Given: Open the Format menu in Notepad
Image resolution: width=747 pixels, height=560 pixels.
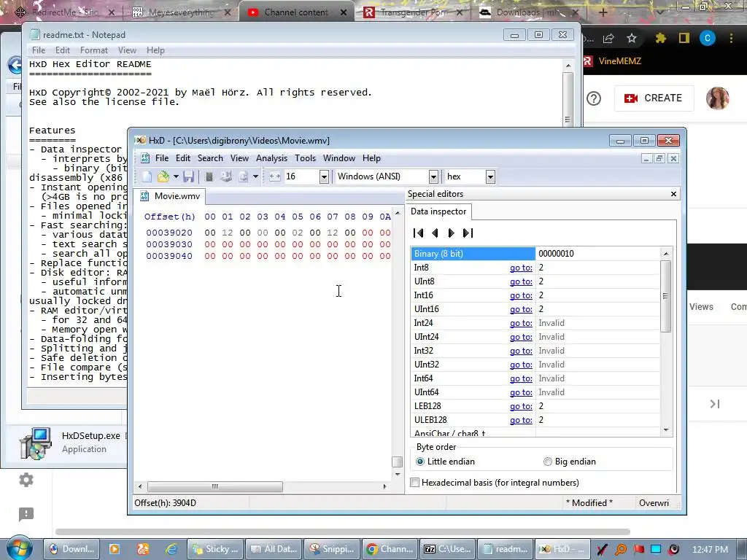Looking at the screenshot, I should click(94, 50).
